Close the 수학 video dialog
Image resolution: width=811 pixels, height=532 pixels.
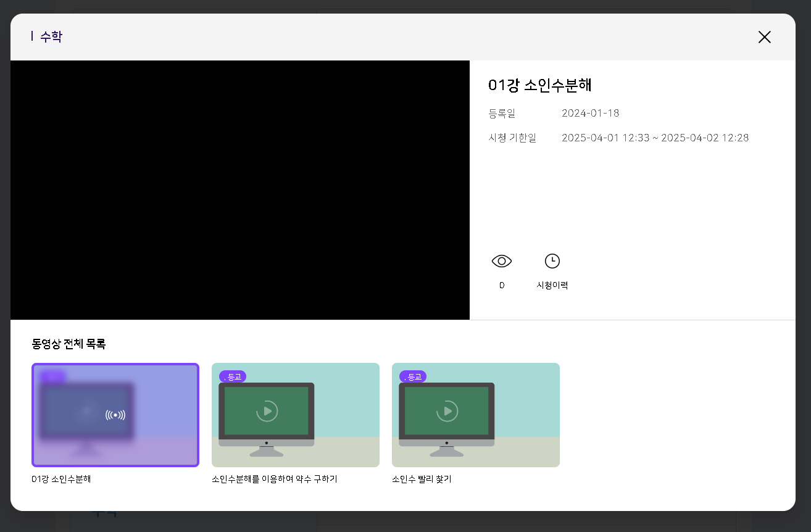click(764, 37)
